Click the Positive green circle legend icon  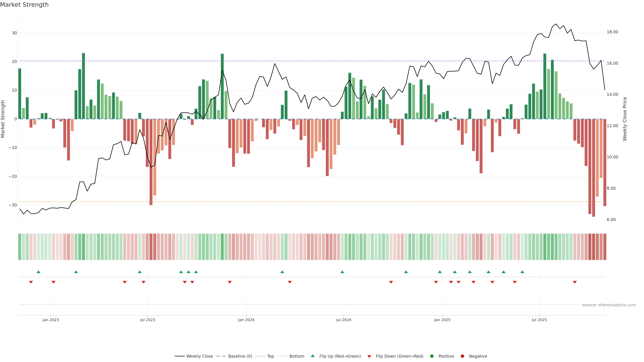[432, 356]
